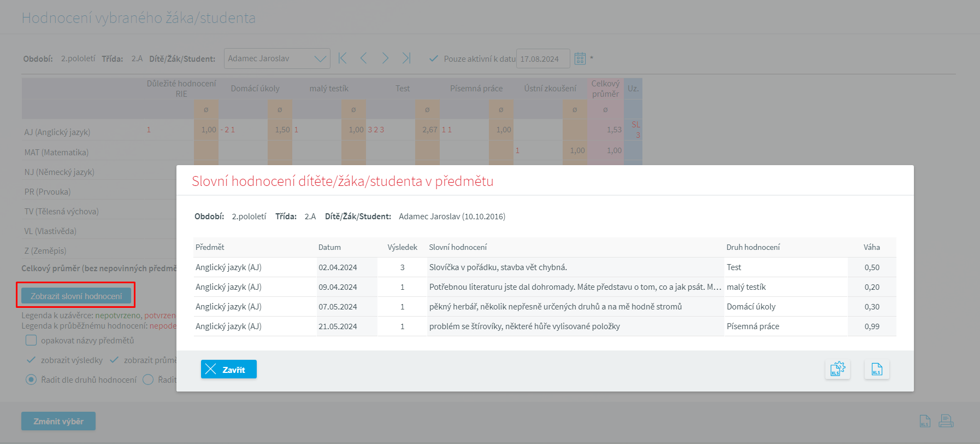Click the 'Změnit výběr' button
Viewport: 980px width, 444px height.
pos(58,421)
